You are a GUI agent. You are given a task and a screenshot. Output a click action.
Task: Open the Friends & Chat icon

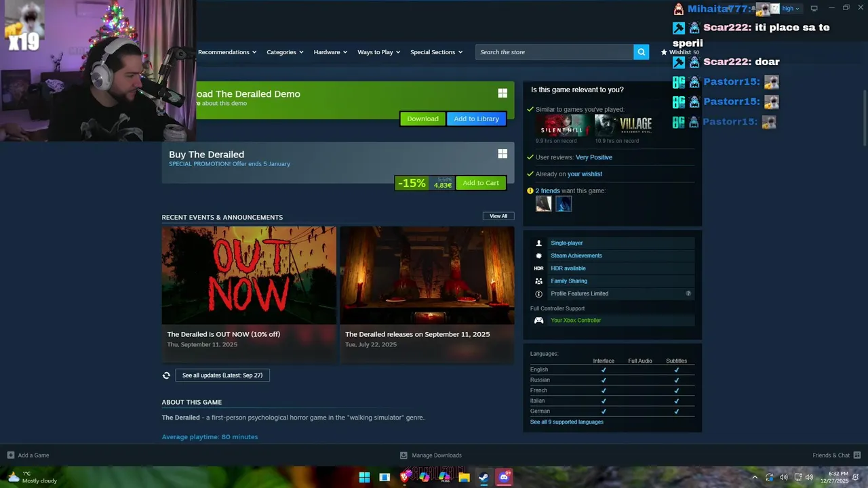click(856, 455)
